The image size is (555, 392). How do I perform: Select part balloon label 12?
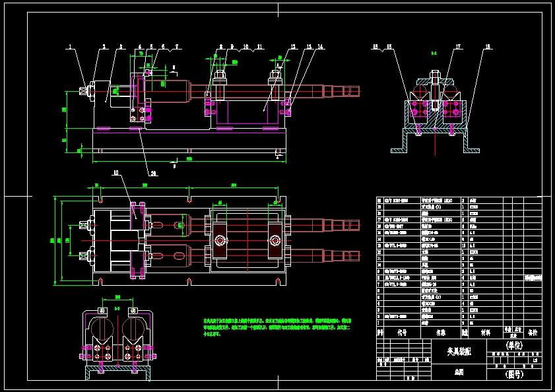293,46
